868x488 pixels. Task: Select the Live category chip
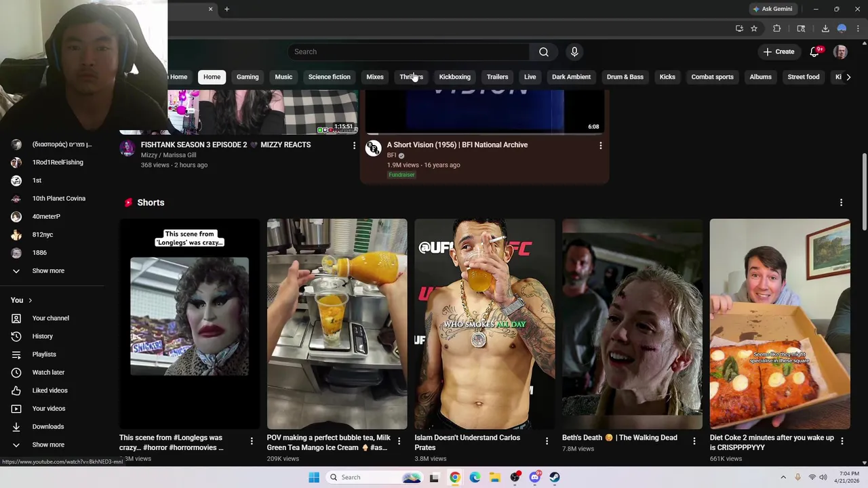[x=530, y=77]
